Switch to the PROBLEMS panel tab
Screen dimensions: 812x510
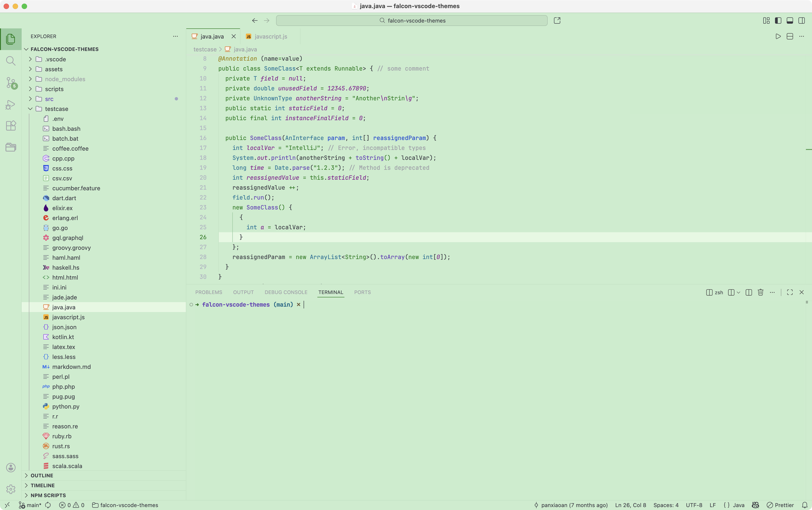pos(208,292)
